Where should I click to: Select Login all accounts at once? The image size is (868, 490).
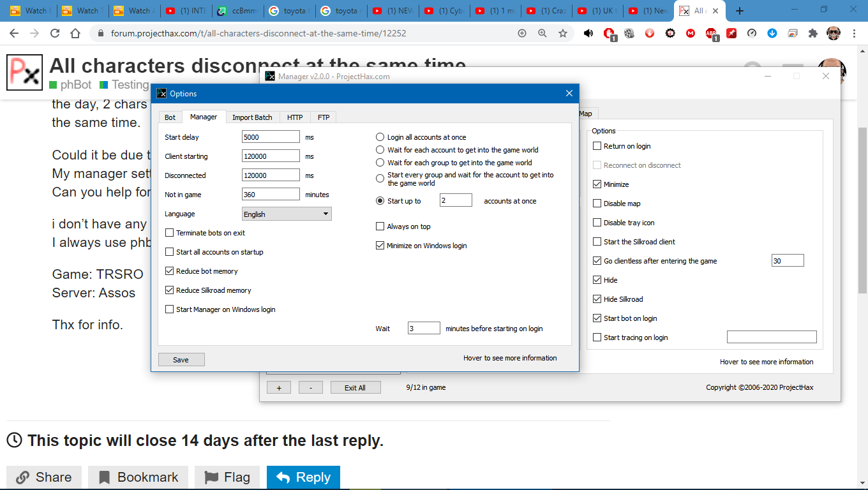point(380,137)
